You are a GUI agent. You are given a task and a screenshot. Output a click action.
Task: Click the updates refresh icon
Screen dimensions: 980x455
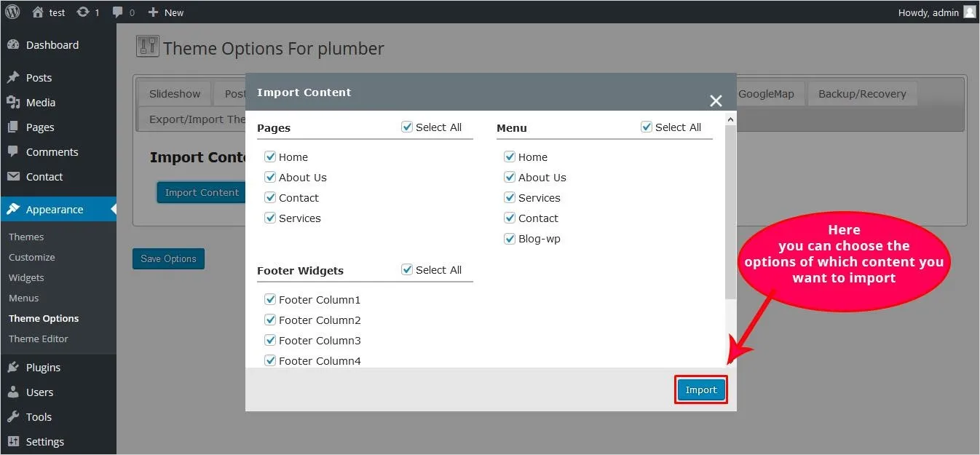tap(83, 12)
